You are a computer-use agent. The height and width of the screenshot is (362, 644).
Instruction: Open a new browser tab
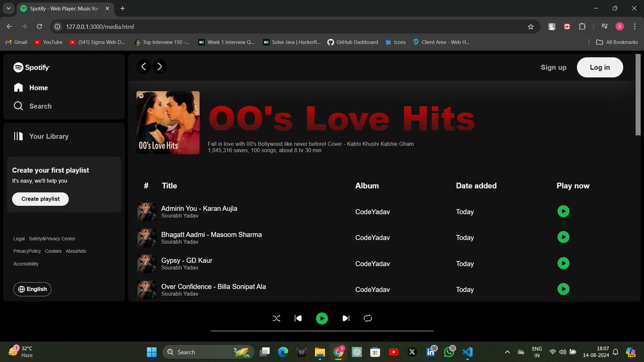click(x=122, y=9)
